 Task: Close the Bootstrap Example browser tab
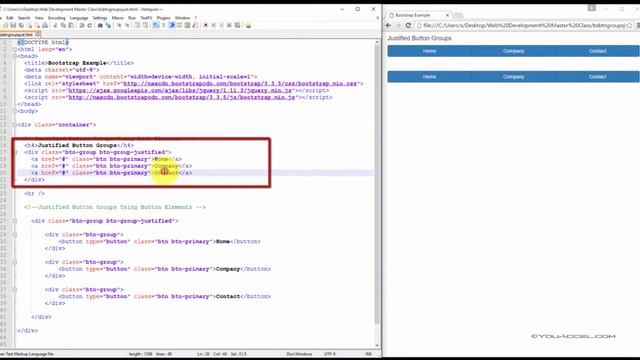pyautogui.click(x=447, y=15)
